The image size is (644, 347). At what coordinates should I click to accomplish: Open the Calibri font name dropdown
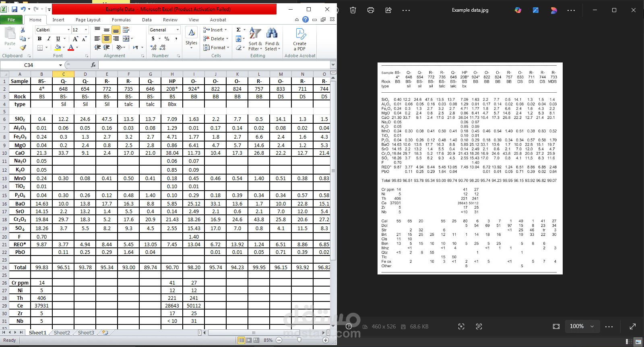tap(68, 30)
